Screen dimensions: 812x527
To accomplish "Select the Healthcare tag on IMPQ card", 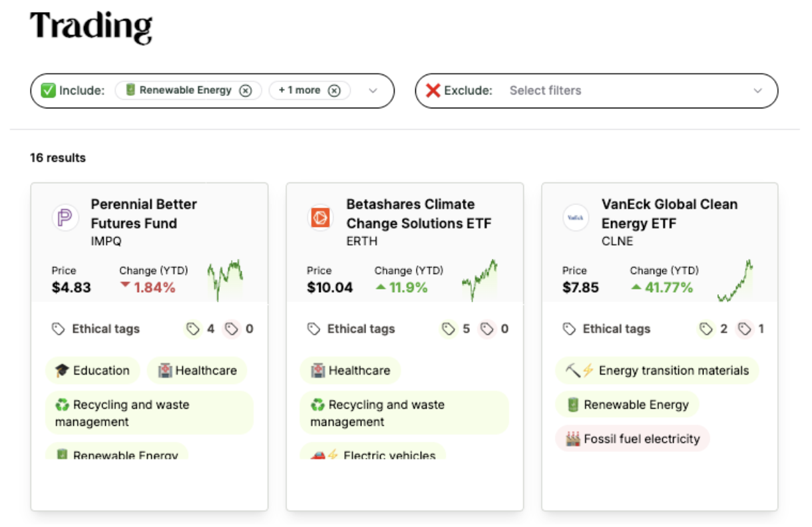I will point(197,371).
